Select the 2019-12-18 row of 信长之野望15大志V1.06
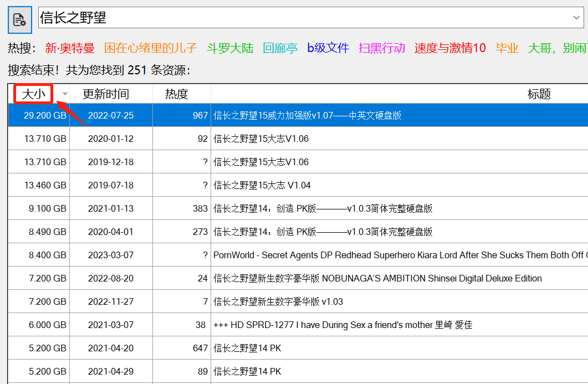 coord(298,162)
